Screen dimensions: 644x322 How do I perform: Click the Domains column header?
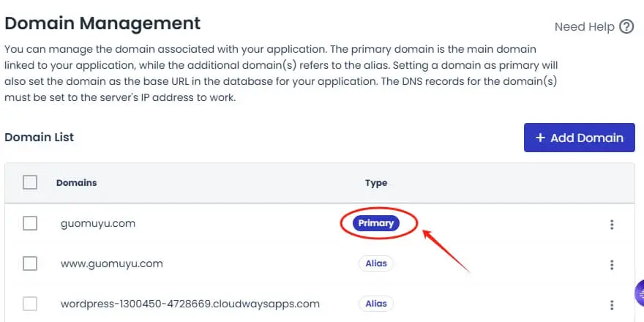pos(77,183)
